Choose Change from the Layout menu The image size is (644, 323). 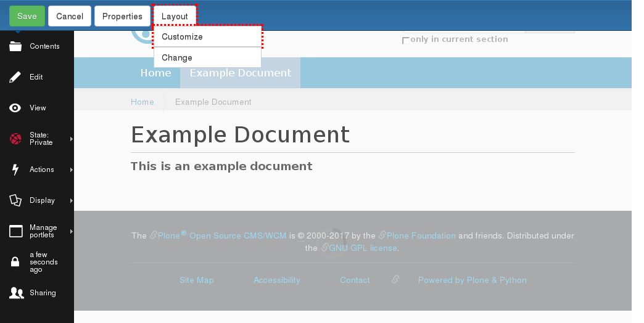coord(207,57)
